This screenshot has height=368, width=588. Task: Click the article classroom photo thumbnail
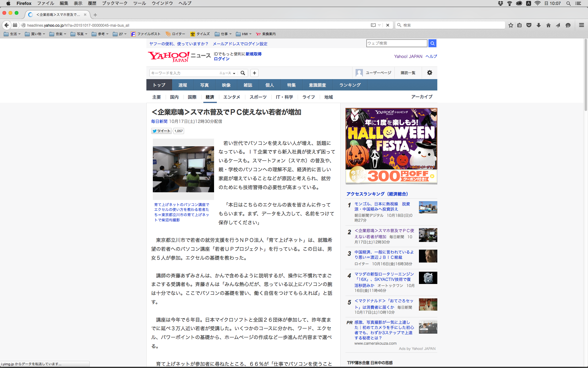click(183, 169)
